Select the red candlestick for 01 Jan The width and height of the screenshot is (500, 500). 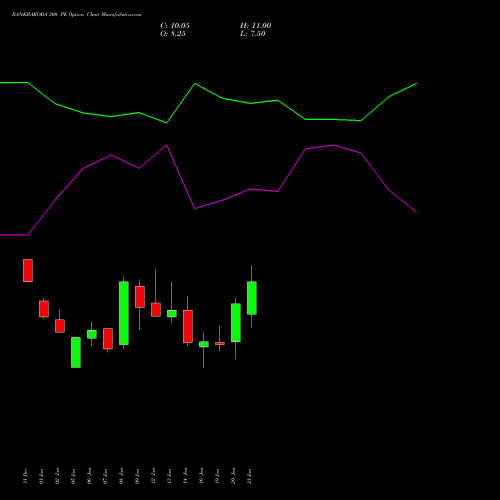(44, 309)
